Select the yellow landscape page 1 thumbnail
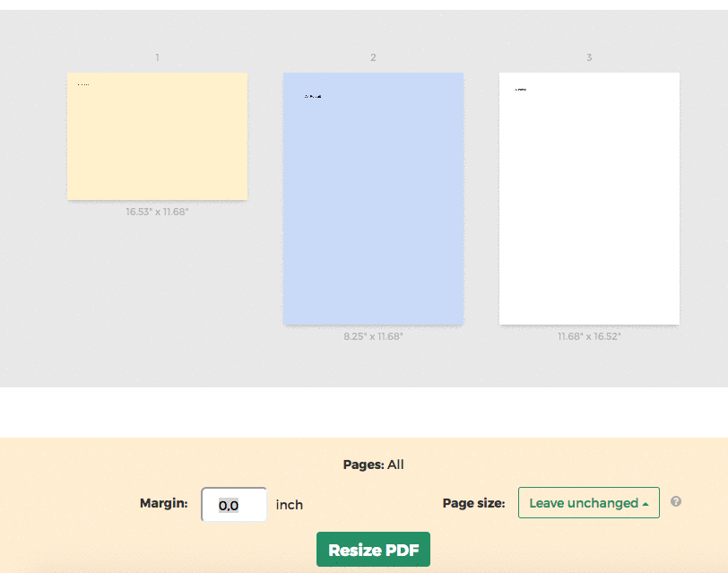 [x=157, y=136]
